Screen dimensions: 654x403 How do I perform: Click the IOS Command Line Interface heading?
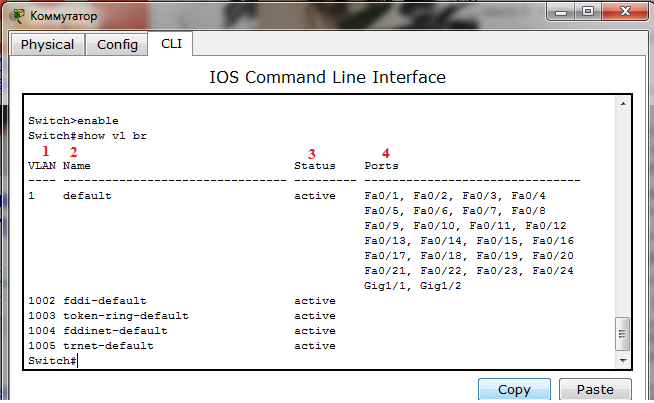tap(327, 78)
